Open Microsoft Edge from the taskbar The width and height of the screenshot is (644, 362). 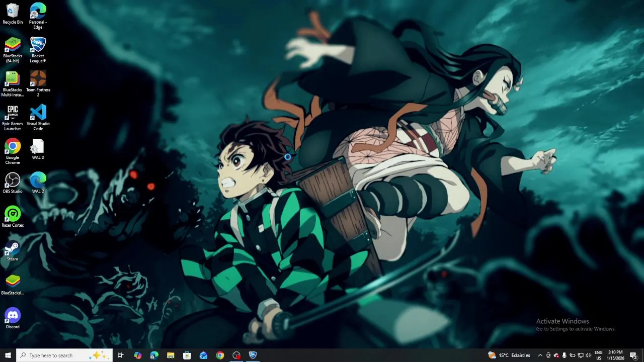point(154,355)
